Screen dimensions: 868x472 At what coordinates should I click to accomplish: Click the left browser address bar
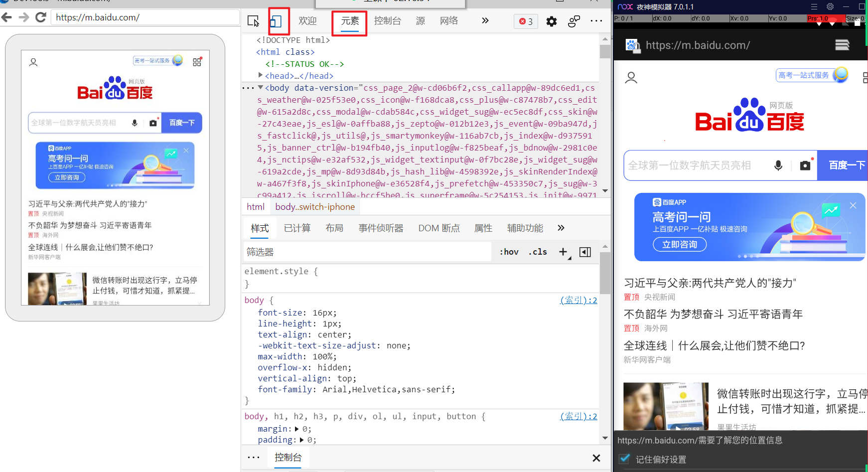coord(145,17)
